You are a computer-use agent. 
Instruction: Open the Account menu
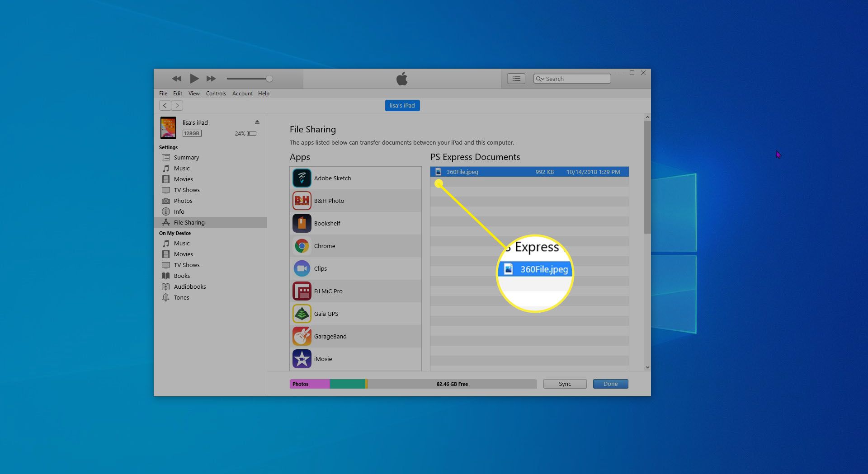242,94
